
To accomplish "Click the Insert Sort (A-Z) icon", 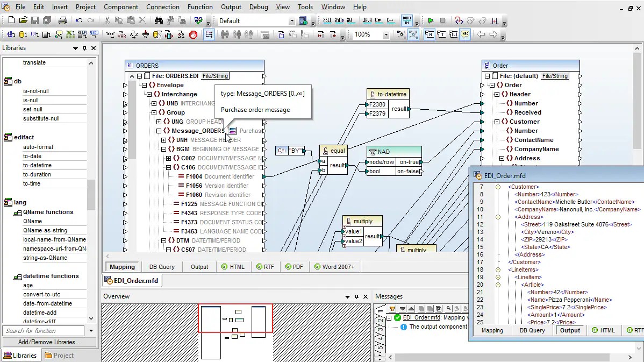I will tap(134, 34).
